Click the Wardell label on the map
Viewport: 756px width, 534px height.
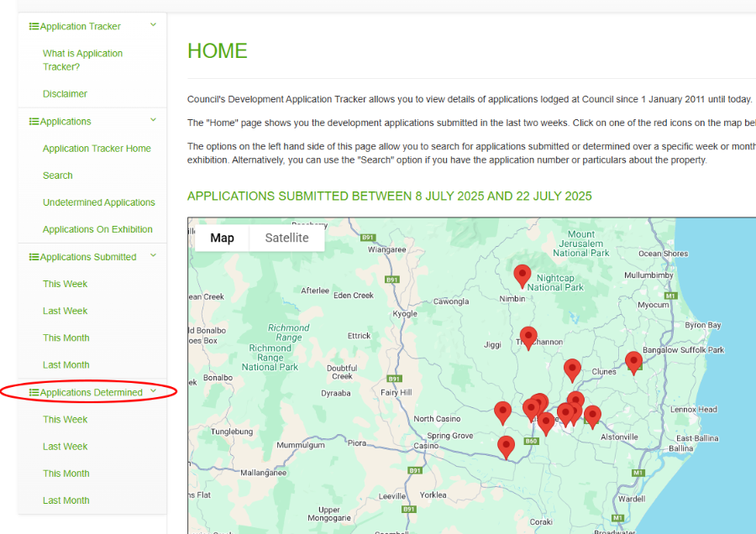632,499
